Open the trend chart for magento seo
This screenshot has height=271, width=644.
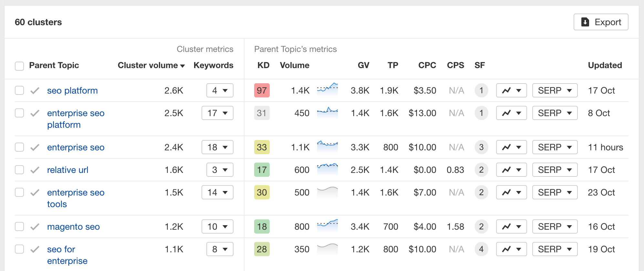tap(511, 226)
